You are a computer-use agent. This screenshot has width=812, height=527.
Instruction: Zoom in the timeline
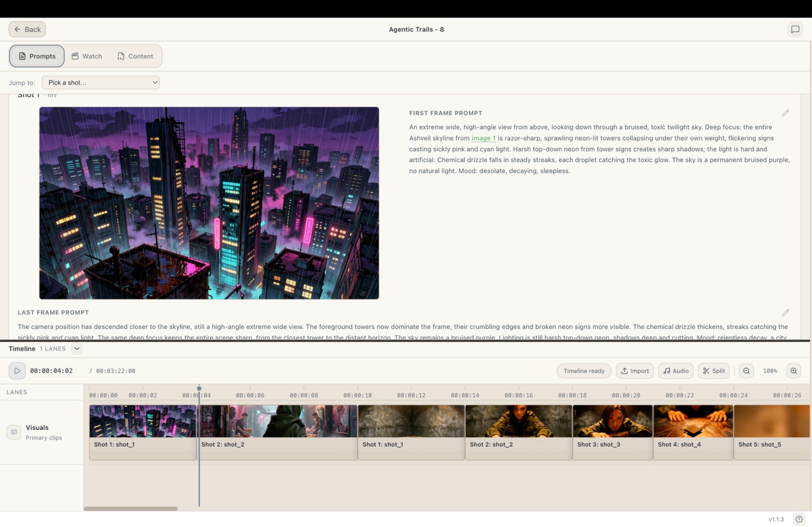pos(794,371)
